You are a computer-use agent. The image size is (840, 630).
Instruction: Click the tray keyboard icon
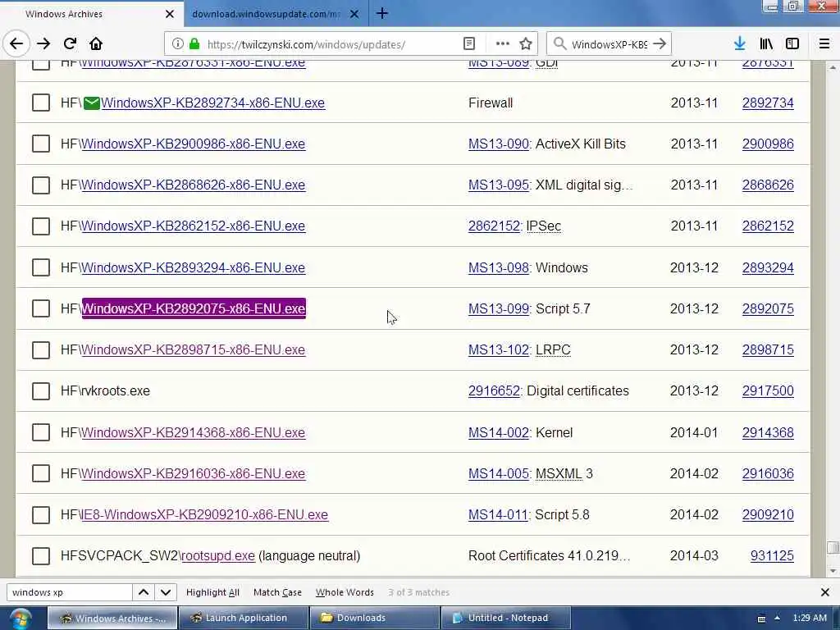(x=761, y=619)
